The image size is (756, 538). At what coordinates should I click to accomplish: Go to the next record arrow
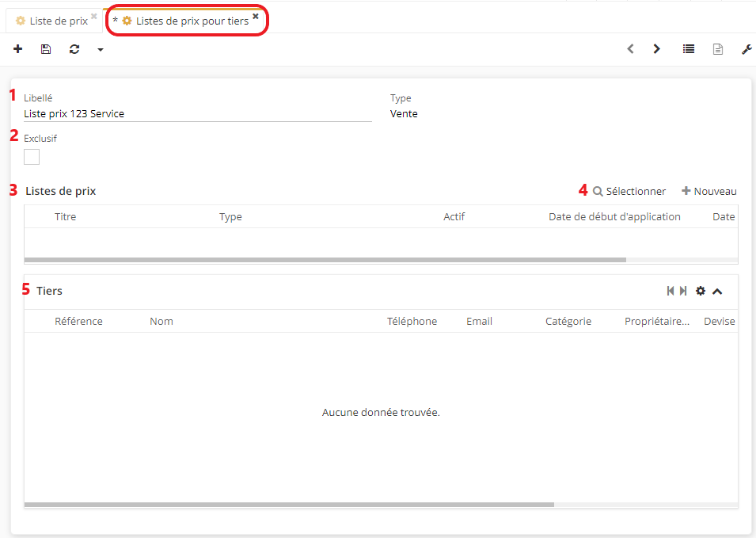point(656,49)
